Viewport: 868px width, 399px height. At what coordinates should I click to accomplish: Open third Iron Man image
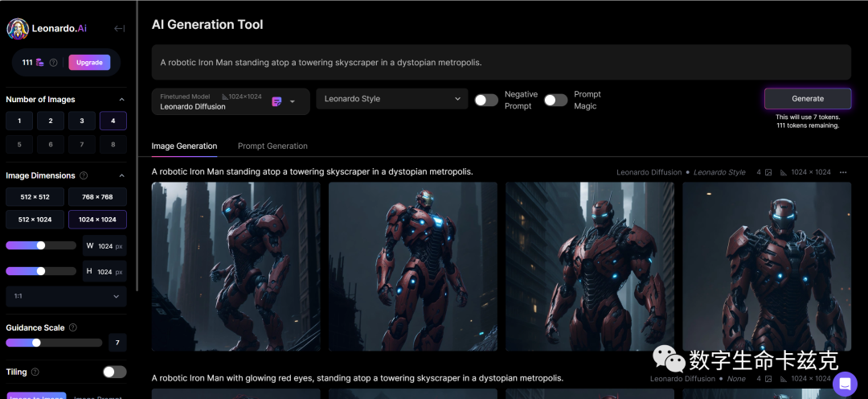[590, 266]
